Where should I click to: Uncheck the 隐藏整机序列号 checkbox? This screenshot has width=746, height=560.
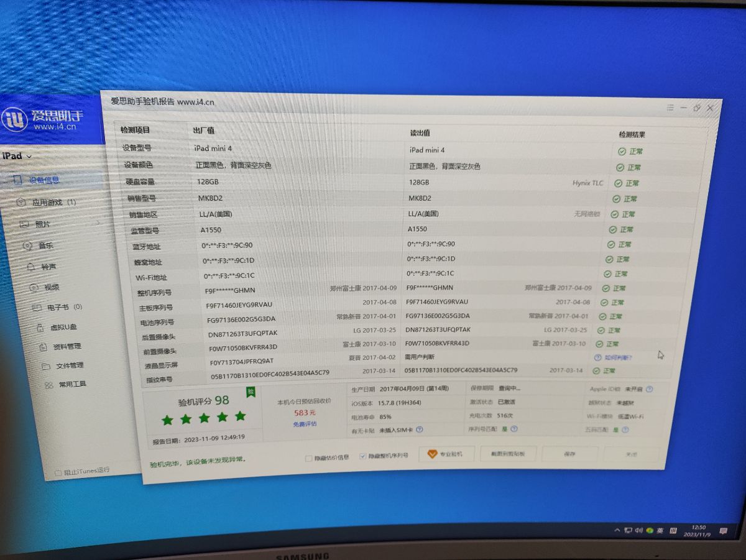(362, 456)
